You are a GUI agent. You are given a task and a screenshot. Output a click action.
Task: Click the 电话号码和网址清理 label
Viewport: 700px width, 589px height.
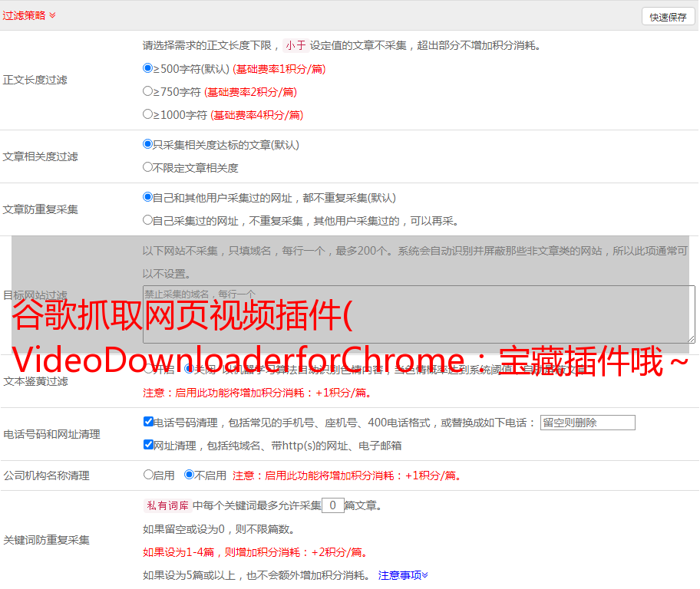[51, 434]
